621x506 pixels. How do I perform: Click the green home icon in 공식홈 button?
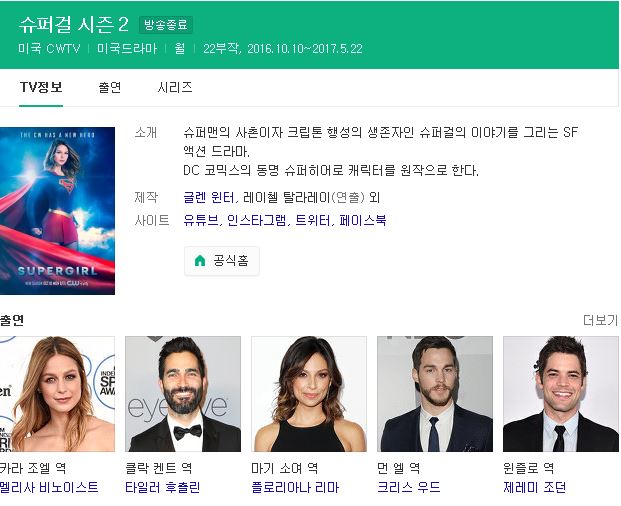click(x=200, y=261)
